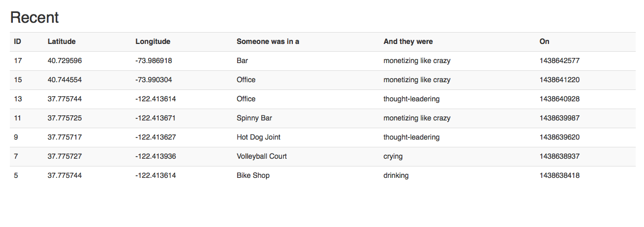
Task: Select the Spinny Bar cell
Action: pyautogui.click(x=254, y=118)
